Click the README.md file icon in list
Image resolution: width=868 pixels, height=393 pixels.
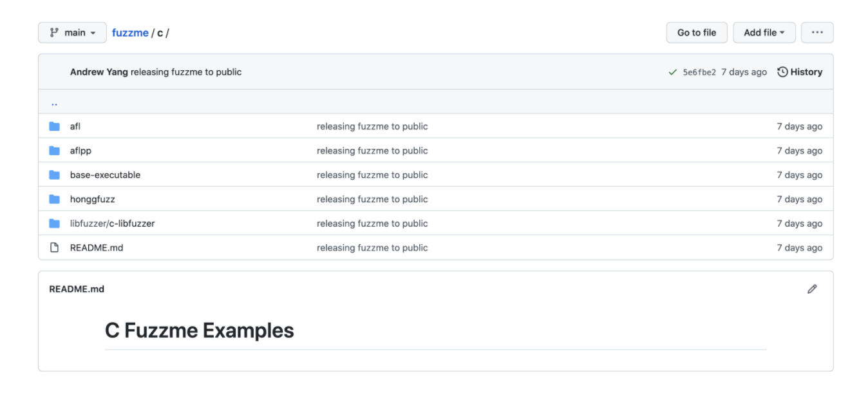tap(55, 247)
